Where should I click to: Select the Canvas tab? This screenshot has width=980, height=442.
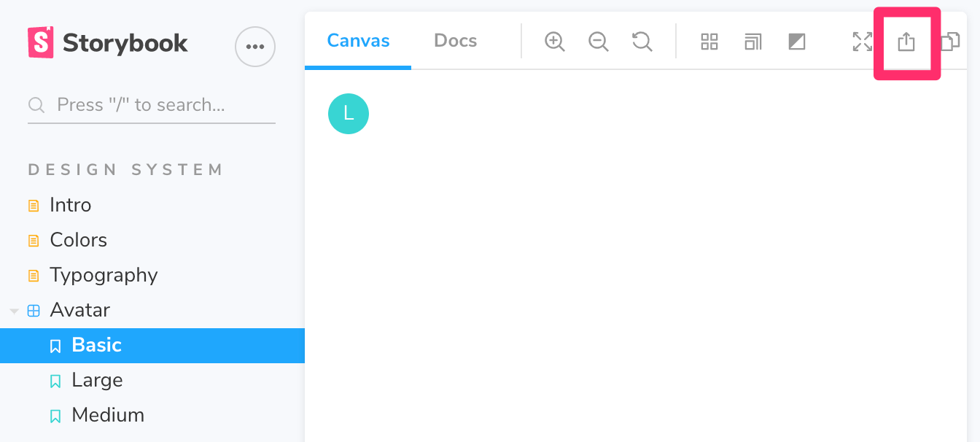(x=358, y=41)
